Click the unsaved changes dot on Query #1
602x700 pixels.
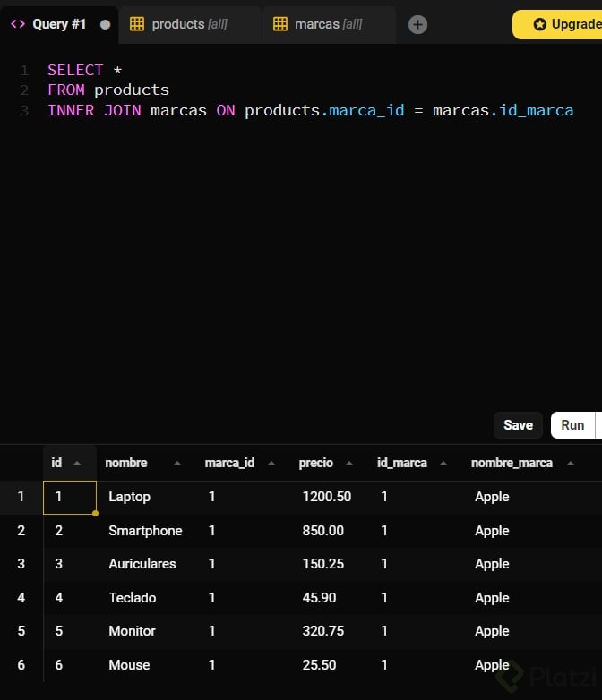[105, 24]
